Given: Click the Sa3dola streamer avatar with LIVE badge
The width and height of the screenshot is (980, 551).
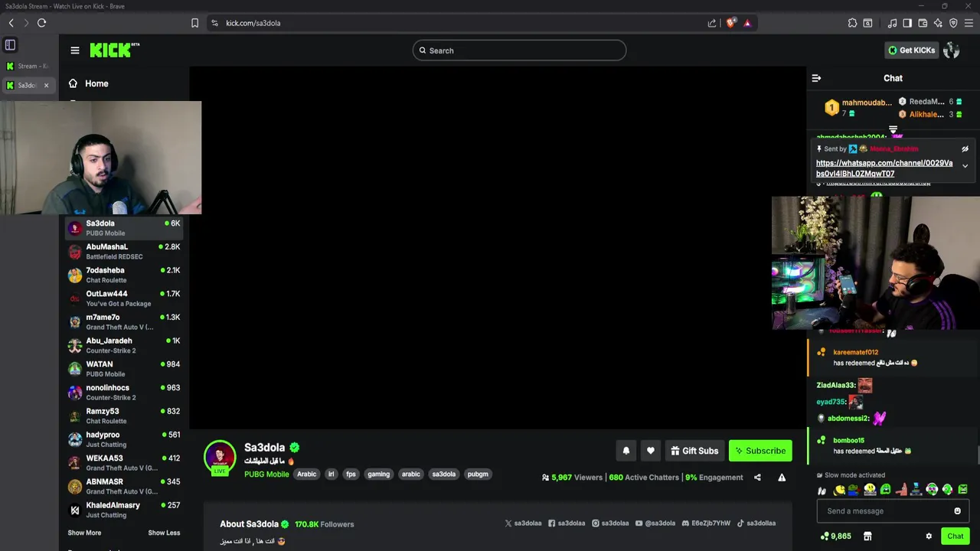Looking at the screenshot, I should tap(220, 458).
